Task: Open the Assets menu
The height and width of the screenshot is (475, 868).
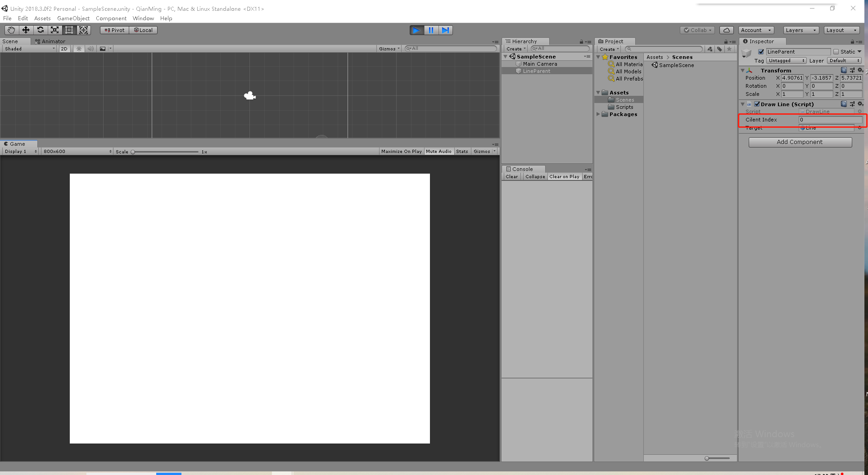Action: coord(42,18)
